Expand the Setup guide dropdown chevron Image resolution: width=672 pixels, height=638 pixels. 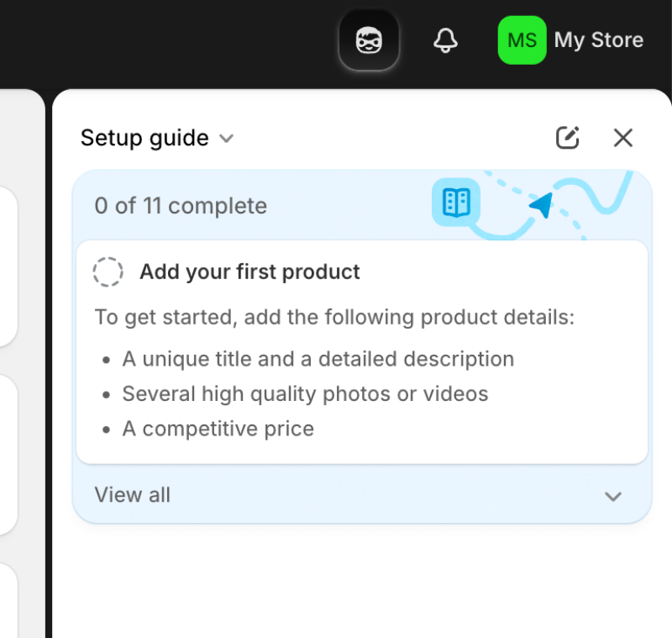[225, 139]
